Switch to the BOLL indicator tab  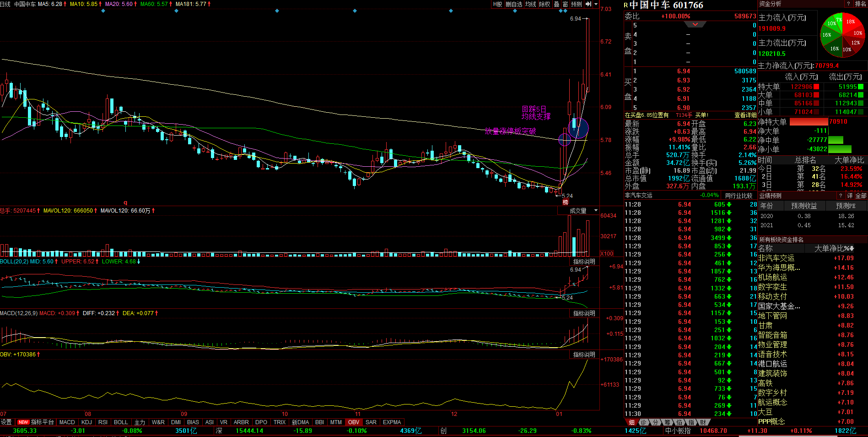pyautogui.click(x=121, y=422)
